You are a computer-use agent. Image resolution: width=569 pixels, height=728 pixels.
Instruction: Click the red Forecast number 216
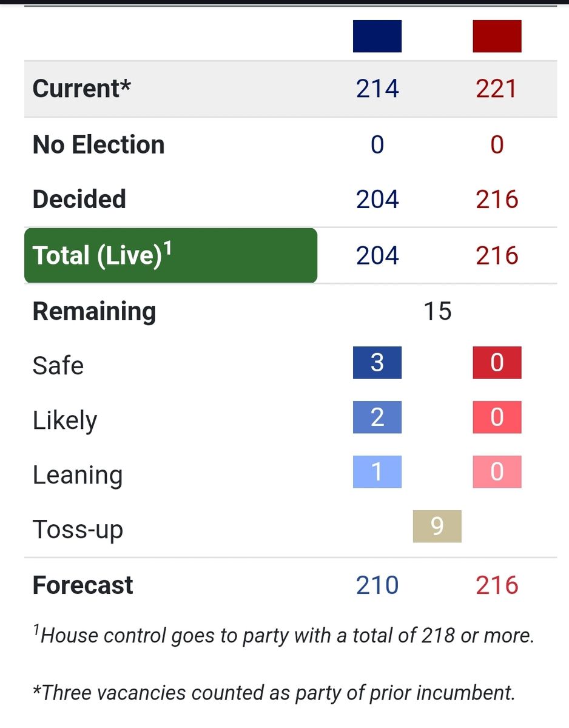click(x=497, y=585)
